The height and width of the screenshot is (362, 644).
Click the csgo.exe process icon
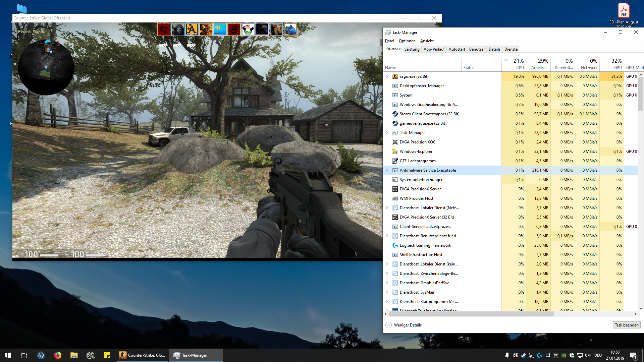(x=395, y=76)
